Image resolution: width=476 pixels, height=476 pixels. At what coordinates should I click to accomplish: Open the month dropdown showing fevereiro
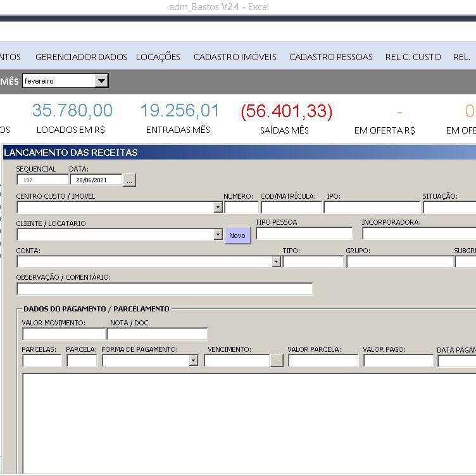click(101, 81)
